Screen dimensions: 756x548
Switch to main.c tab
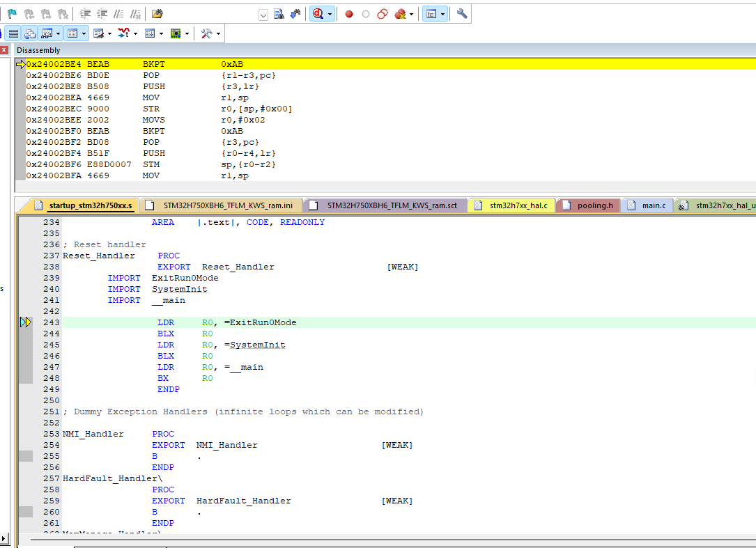648,205
